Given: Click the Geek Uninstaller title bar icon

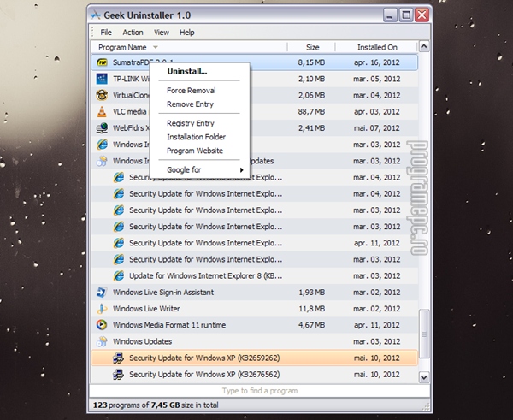Looking at the screenshot, I should coord(96,15).
